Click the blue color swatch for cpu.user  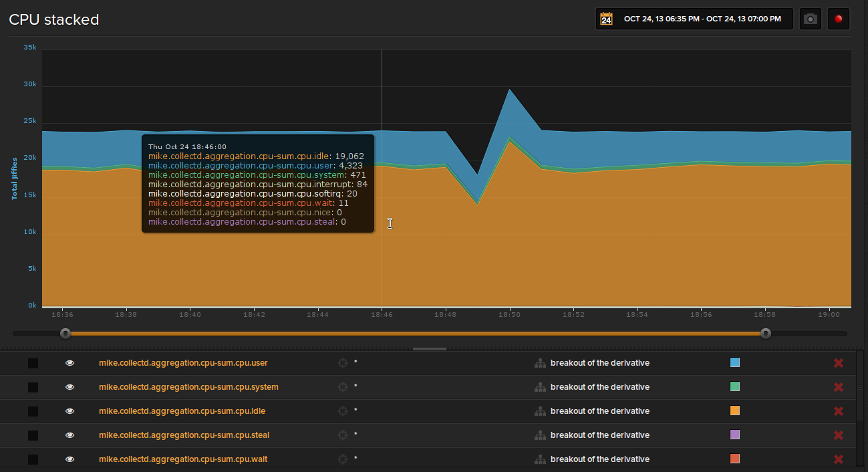click(734, 362)
